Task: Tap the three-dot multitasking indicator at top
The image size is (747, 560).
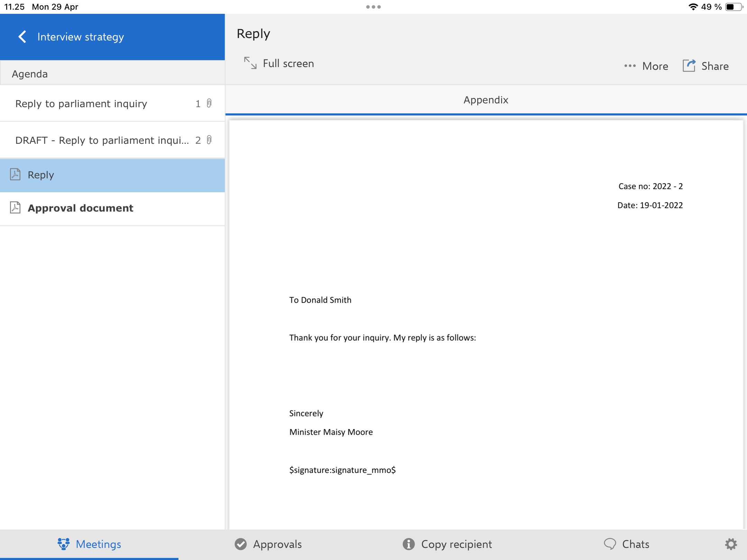Action: point(373,7)
